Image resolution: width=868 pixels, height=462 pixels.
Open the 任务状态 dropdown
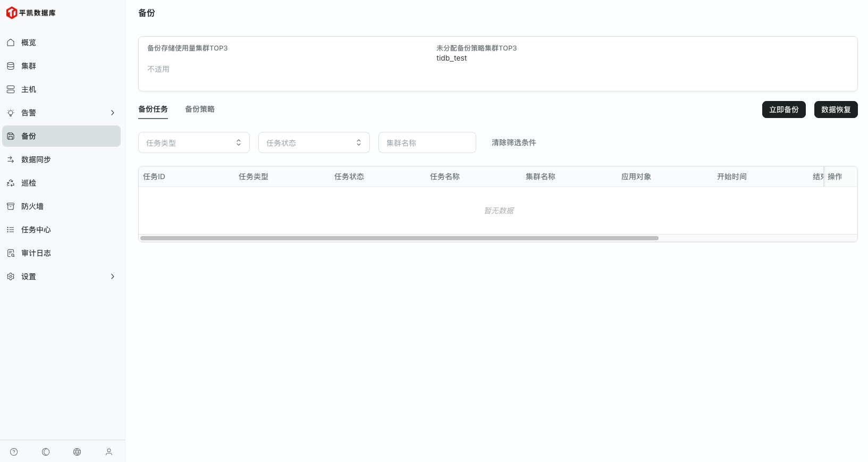click(314, 142)
